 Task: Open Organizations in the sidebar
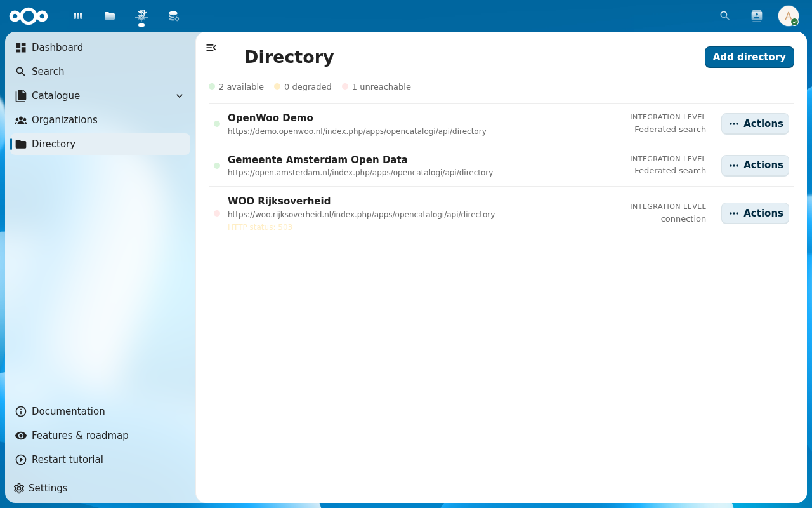click(x=100, y=120)
